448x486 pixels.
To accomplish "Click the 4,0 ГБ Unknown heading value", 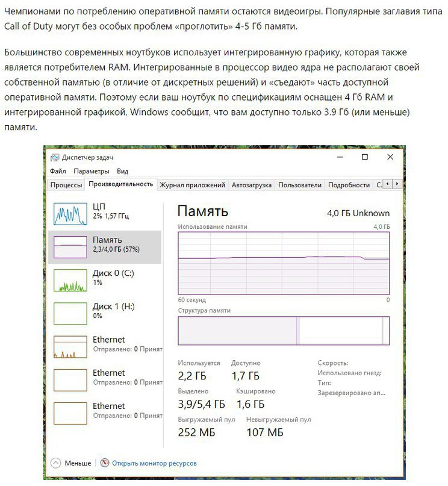I will (358, 213).
